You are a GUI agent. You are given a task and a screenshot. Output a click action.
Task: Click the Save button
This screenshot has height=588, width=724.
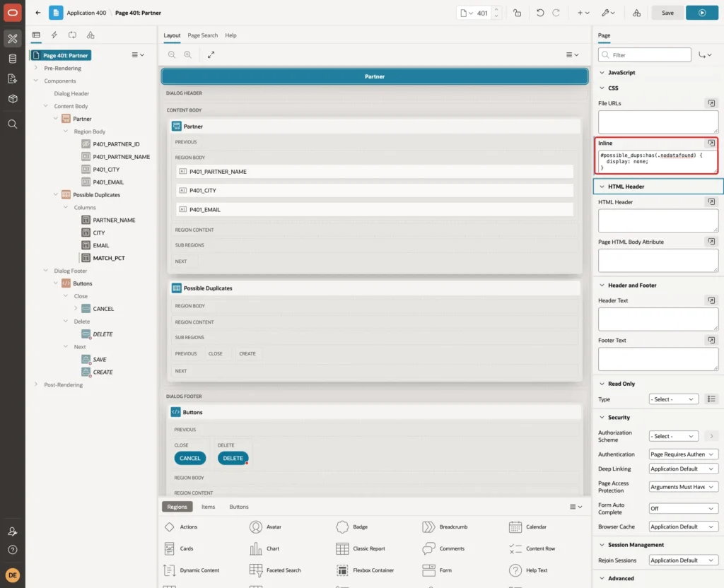point(667,13)
